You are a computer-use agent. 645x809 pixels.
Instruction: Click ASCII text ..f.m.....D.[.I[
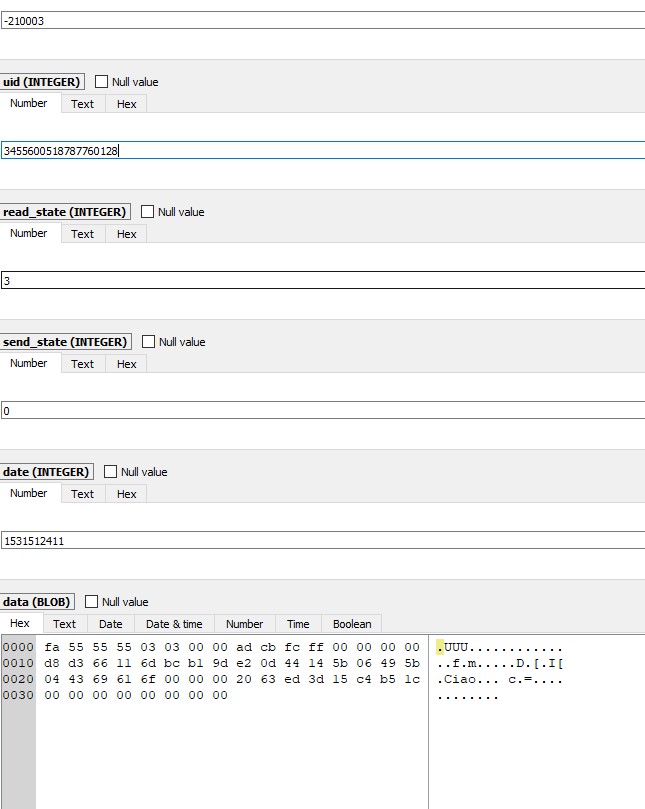(500, 663)
